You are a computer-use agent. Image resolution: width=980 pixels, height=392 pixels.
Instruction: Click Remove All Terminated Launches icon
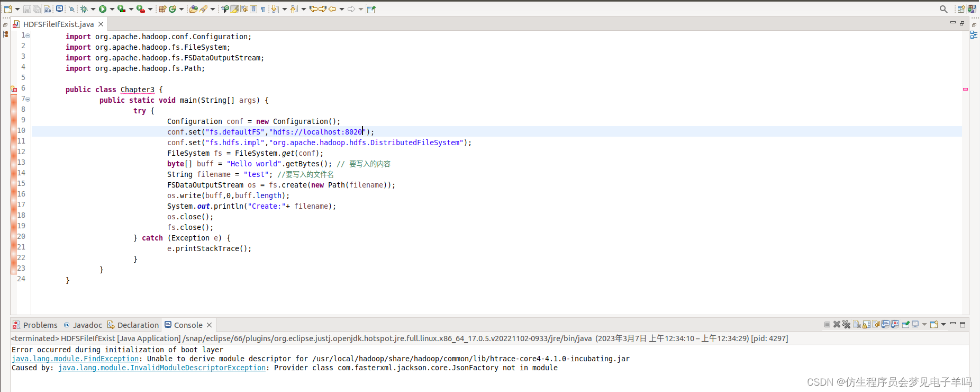pyautogui.click(x=846, y=324)
